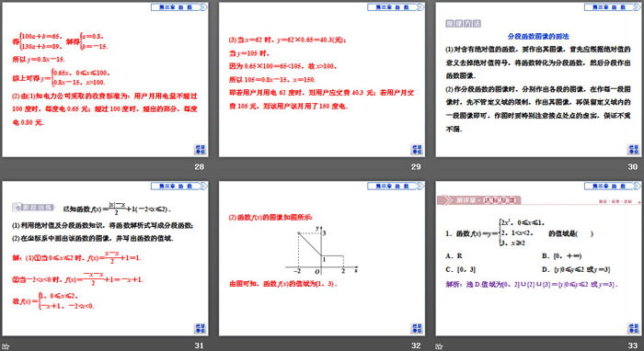The width and height of the screenshot is (644, 351).
Task: Click the purple 解析 explanation line on slide 33
Action: (x=532, y=284)
